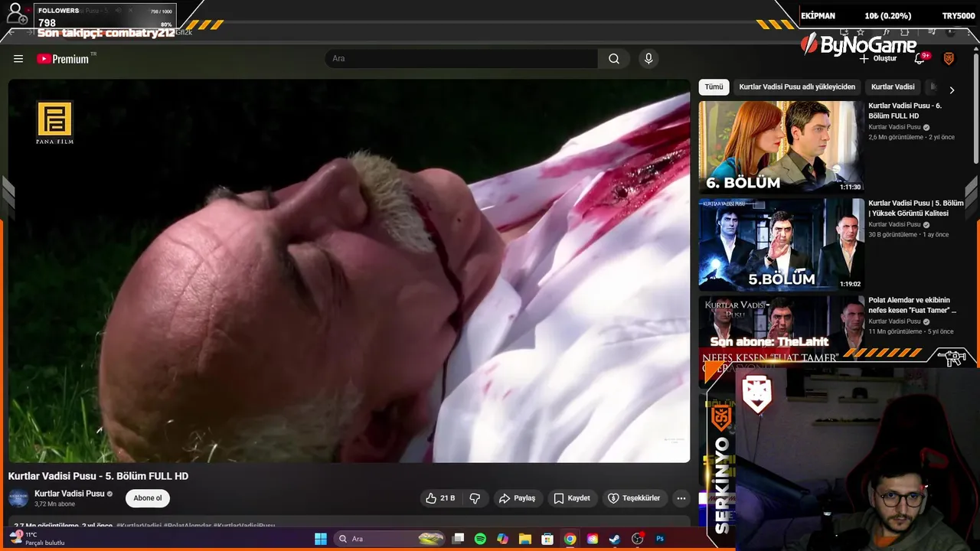The width and height of the screenshot is (980, 551).
Task: Click '30 B görüntüleme' on 5. Bölüm card
Action: pos(893,235)
